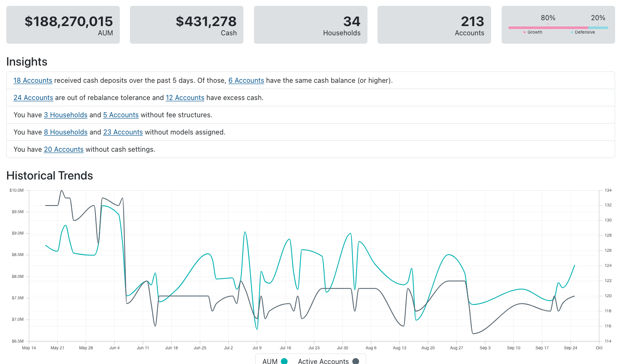The width and height of the screenshot is (621, 364).
Task: Click the May 14 x-axis label
Action: click(29, 348)
